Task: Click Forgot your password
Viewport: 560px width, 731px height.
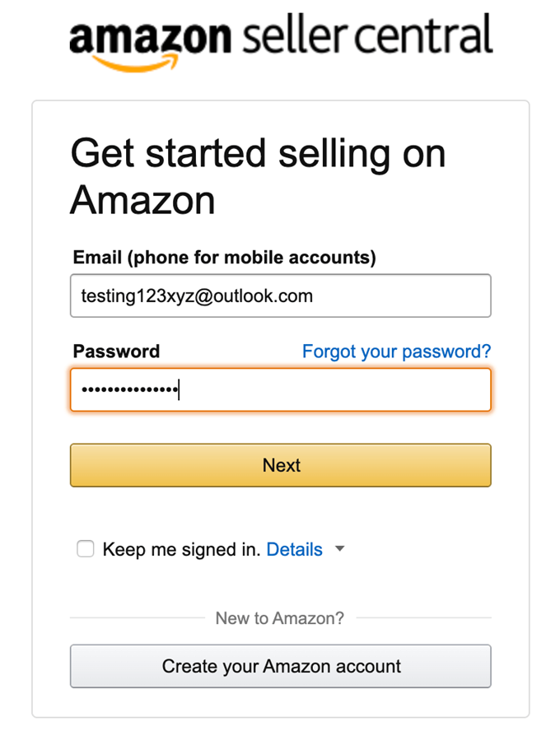Action: coord(396,352)
